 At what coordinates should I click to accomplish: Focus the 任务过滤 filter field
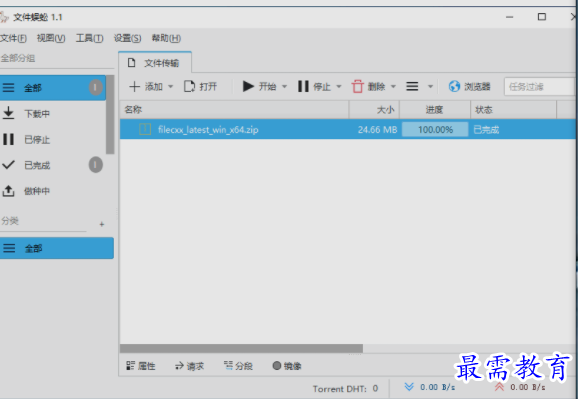(x=540, y=87)
